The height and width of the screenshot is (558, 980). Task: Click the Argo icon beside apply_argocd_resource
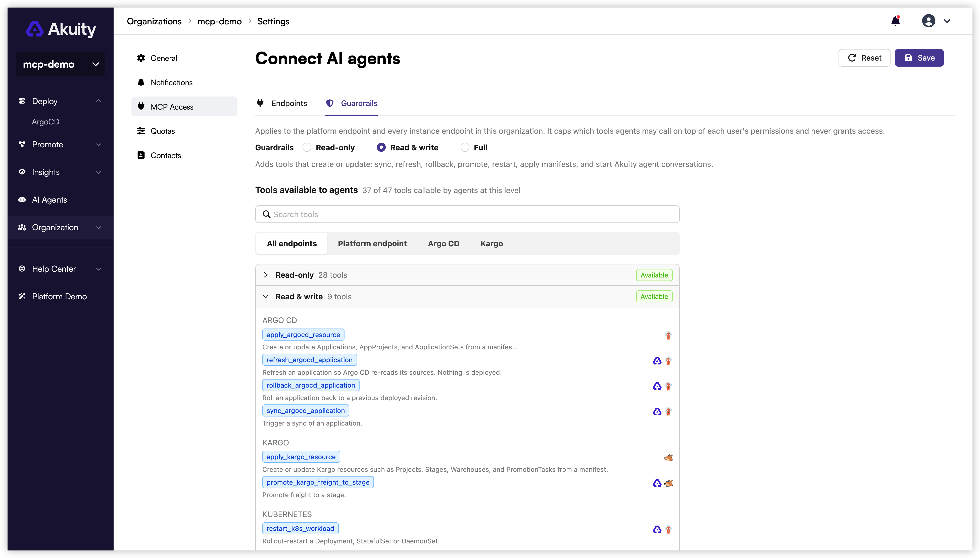click(x=668, y=335)
